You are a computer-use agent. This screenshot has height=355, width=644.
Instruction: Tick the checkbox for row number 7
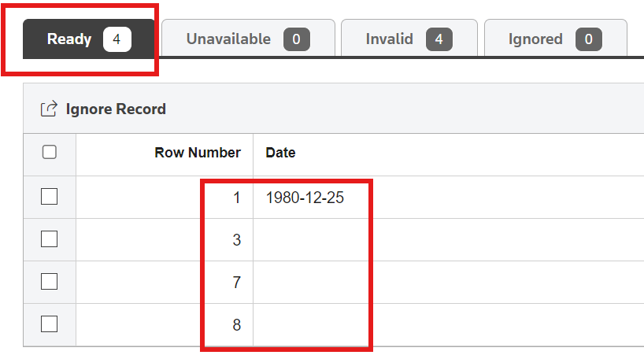[x=49, y=282]
